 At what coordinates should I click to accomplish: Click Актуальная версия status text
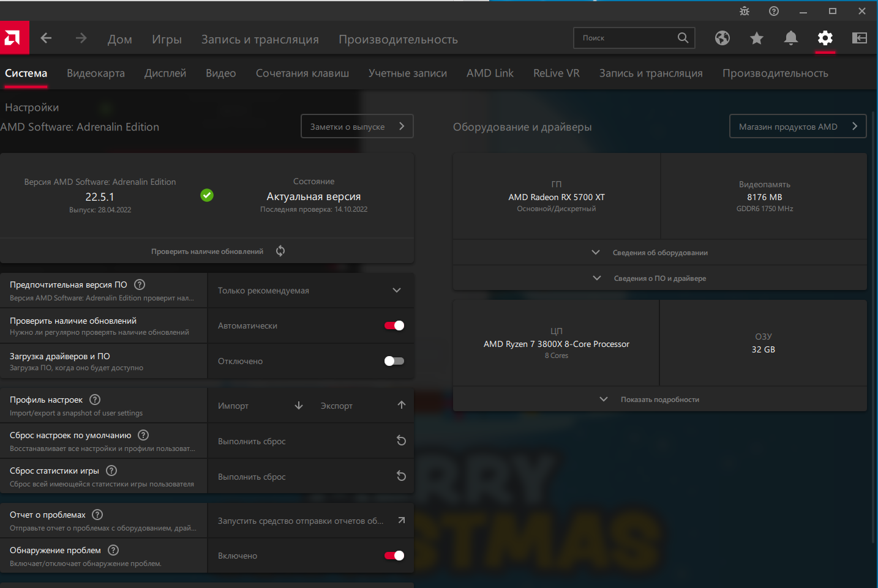click(x=313, y=196)
